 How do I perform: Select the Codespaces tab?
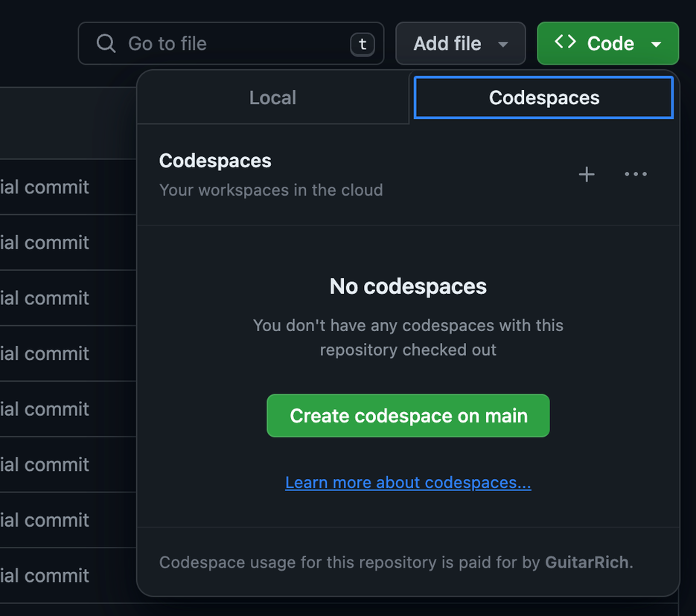click(543, 98)
